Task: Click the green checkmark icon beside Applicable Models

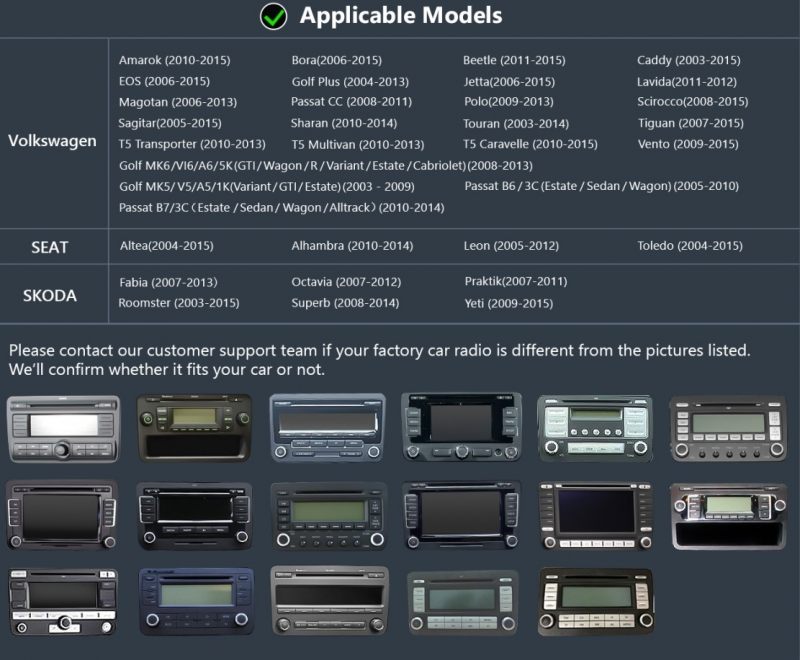Action: pyautogui.click(x=273, y=17)
